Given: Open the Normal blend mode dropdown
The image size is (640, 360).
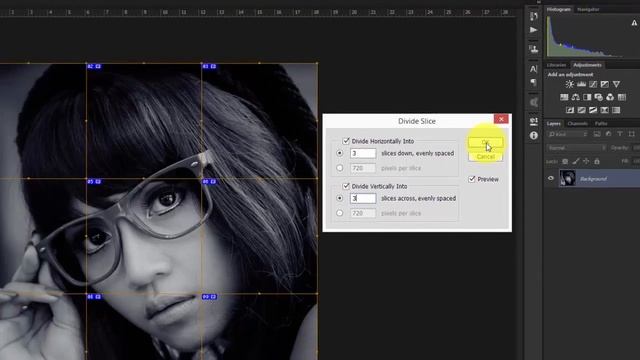Looking at the screenshot, I should click(576, 148).
